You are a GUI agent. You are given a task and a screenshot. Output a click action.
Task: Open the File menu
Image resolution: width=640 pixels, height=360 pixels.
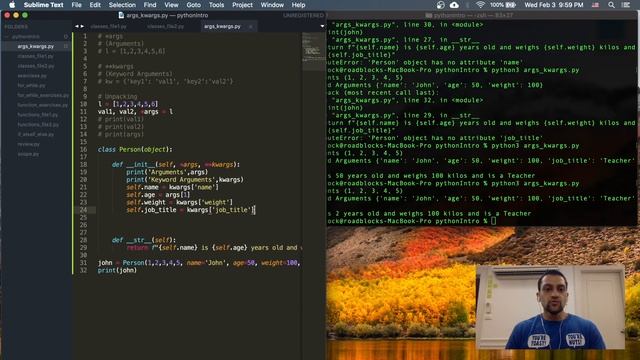[x=76, y=5]
